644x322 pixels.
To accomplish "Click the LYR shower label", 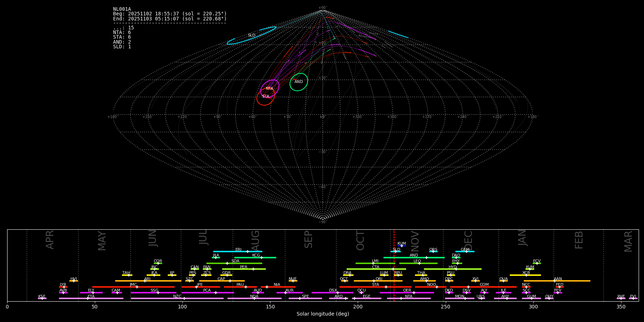I will (x=63, y=285).
